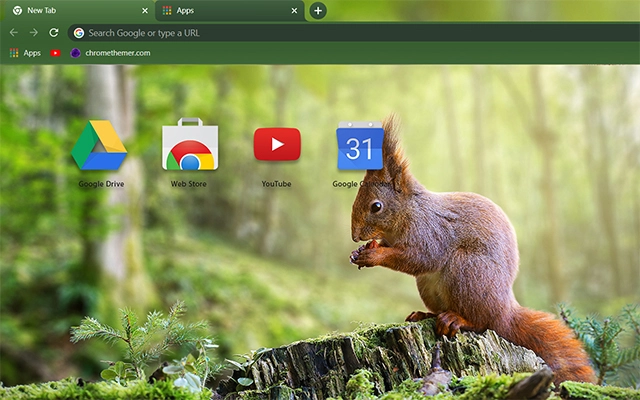Switch to the Apps tab
Image resolution: width=640 pixels, height=400 pixels.
(x=230, y=11)
